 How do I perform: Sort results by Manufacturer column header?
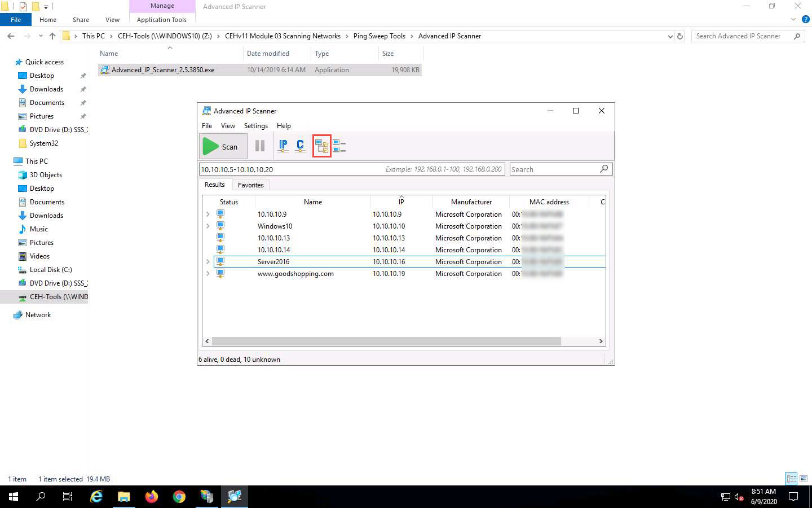[x=471, y=202]
